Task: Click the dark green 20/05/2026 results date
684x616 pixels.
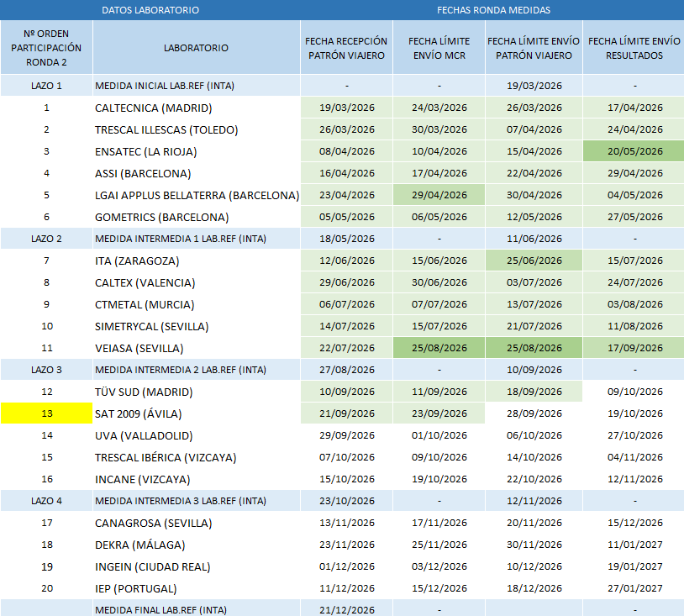Action: tap(634, 151)
